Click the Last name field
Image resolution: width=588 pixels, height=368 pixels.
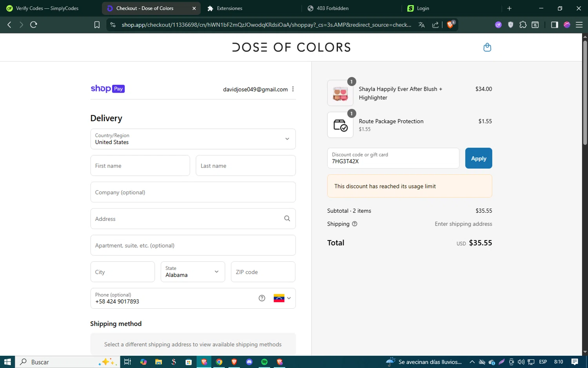pyautogui.click(x=246, y=166)
